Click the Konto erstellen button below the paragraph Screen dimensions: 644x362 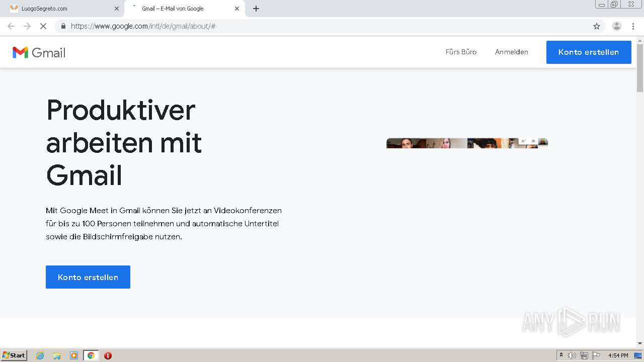pos(88,277)
